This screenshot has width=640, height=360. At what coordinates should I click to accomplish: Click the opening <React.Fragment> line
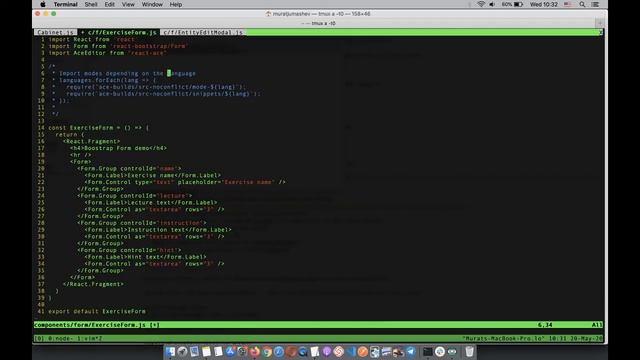pyautogui.click(x=91, y=141)
